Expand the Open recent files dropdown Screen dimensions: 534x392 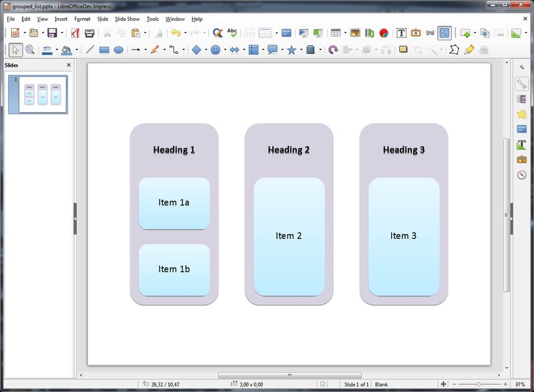43,33
